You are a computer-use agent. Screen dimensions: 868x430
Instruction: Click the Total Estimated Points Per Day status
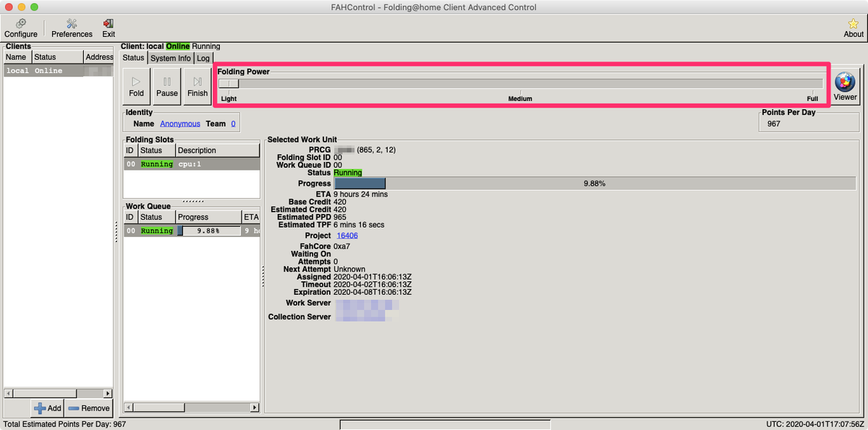coord(65,424)
